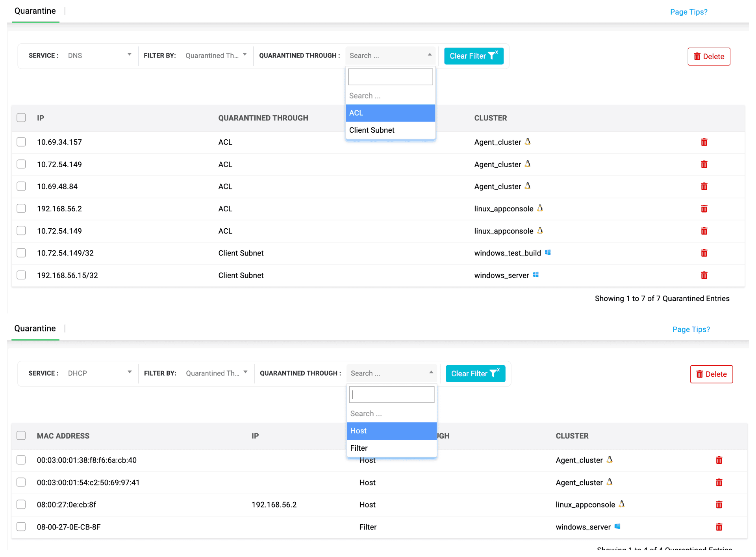The image size is (756, 557).
Task: Open the Page Tips link
Action: [x=689, y=12]
